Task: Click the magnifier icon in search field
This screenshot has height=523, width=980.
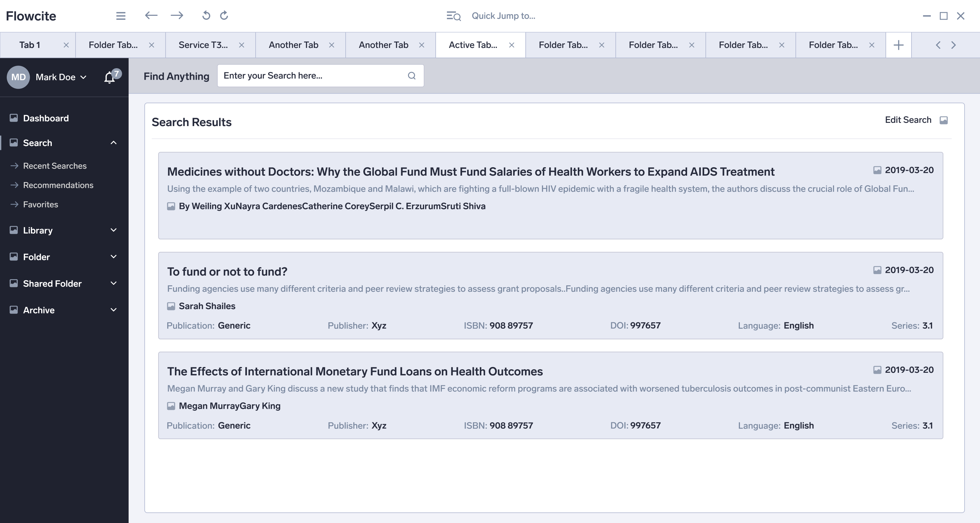Action: pyautogui.click(x=411, y=76)
